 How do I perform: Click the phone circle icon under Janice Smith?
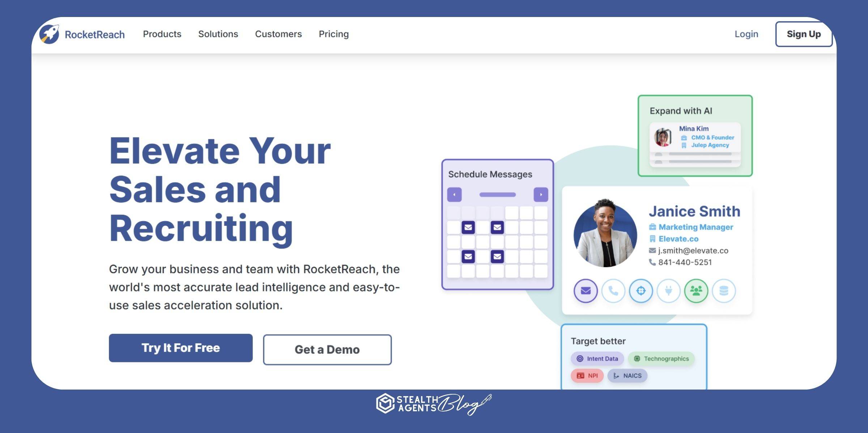point(613,291)
